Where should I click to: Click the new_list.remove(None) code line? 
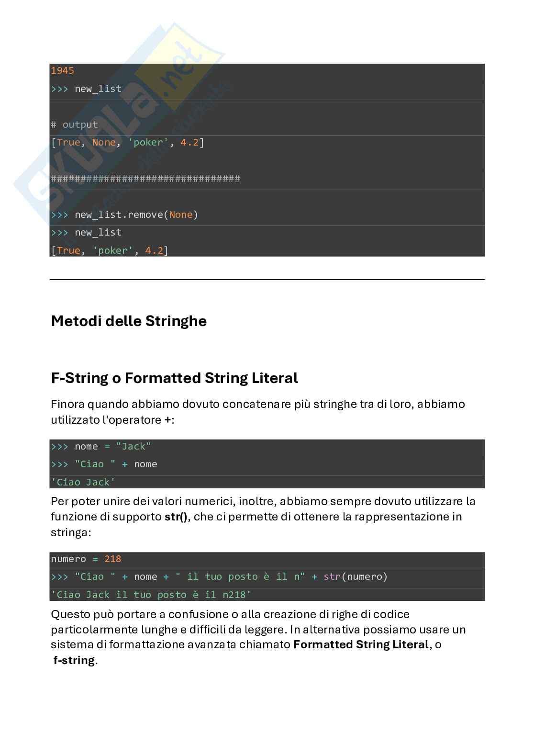coord(125,214)
